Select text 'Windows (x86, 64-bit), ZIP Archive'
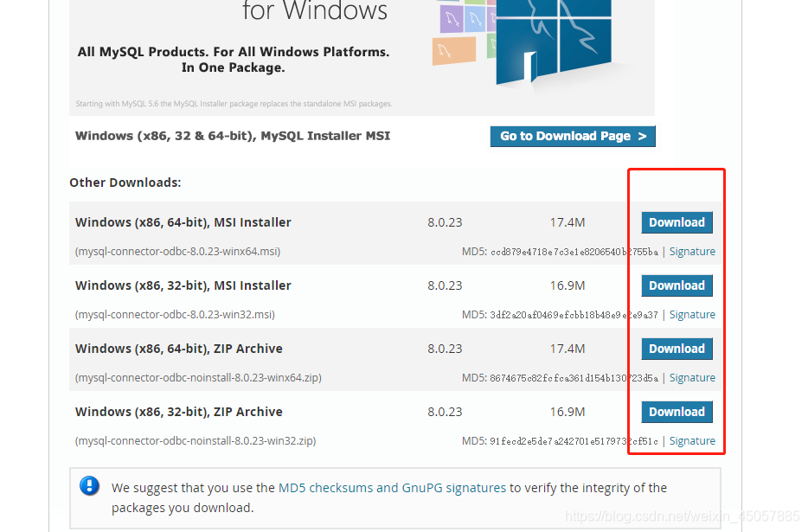 [x=179, y=349]
